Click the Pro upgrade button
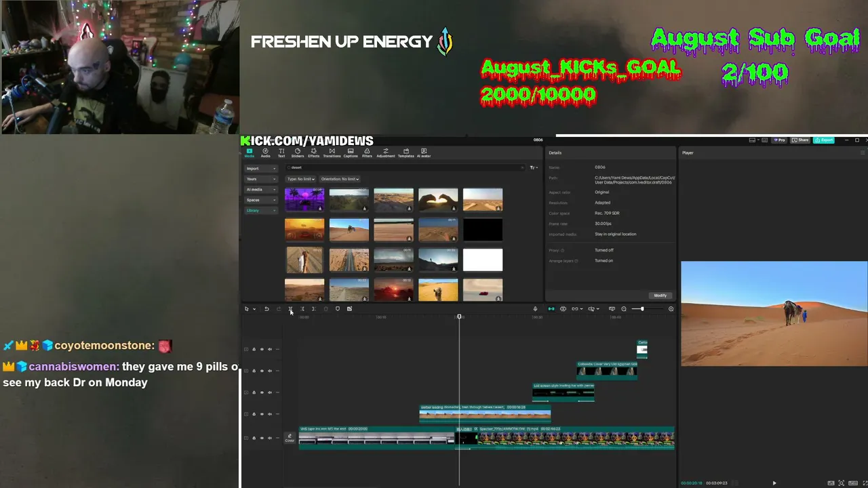This screenshot has height=488, width=868. point(781,140)
